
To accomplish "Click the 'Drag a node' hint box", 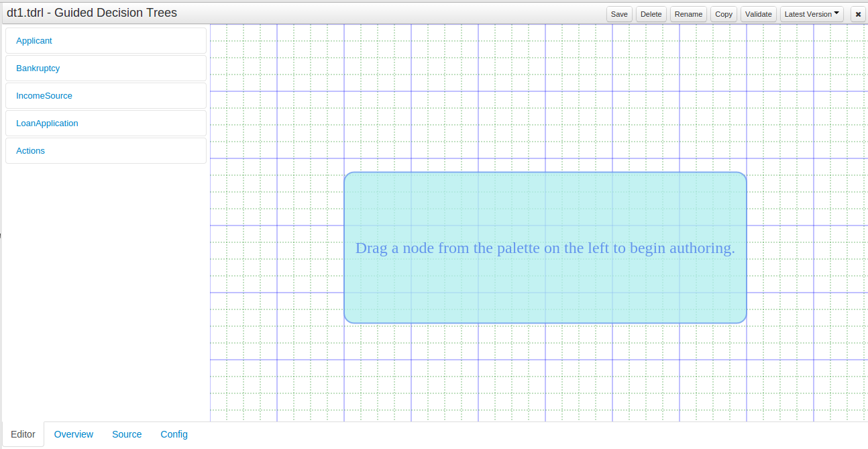I will [x=545, y=248].
